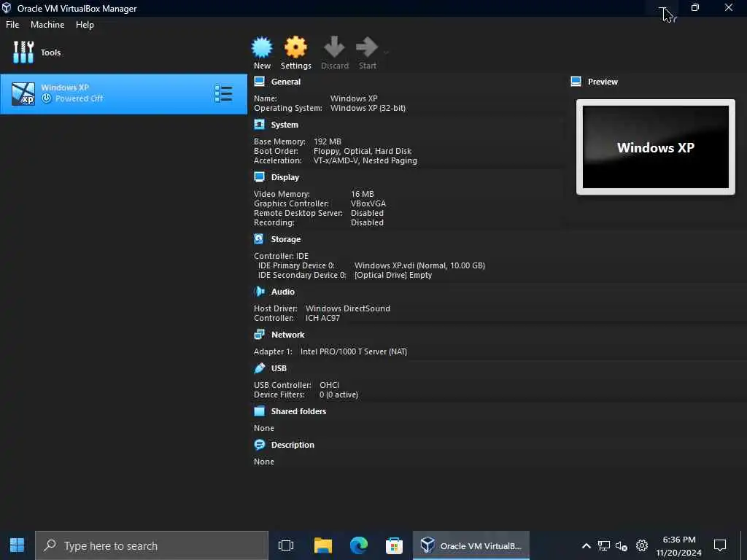The width and height of the screenshot is (747, 560).
Task: Open the General settings heading link
Action: (x=285, y=82)
